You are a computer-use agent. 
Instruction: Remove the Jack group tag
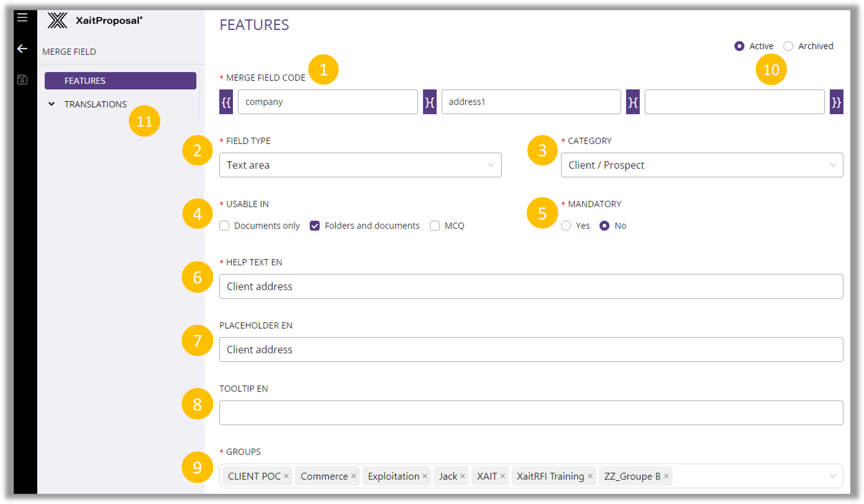click(x=463, y=476)
